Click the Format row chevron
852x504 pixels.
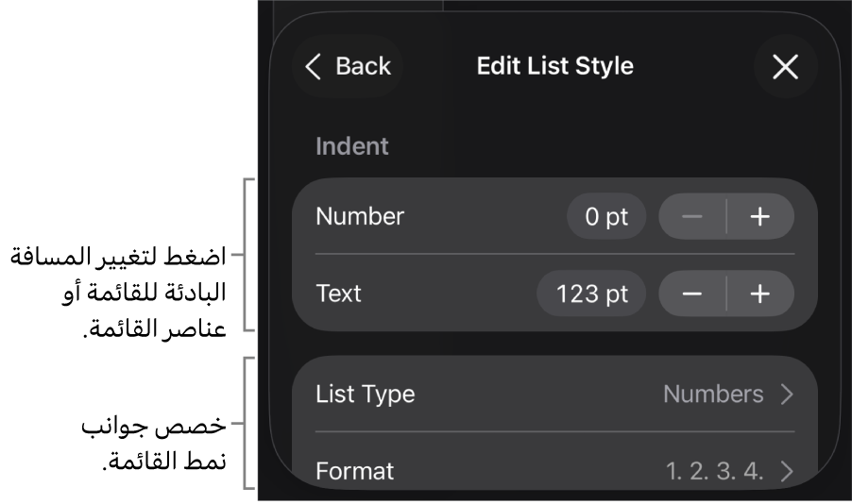coord(787,471)
